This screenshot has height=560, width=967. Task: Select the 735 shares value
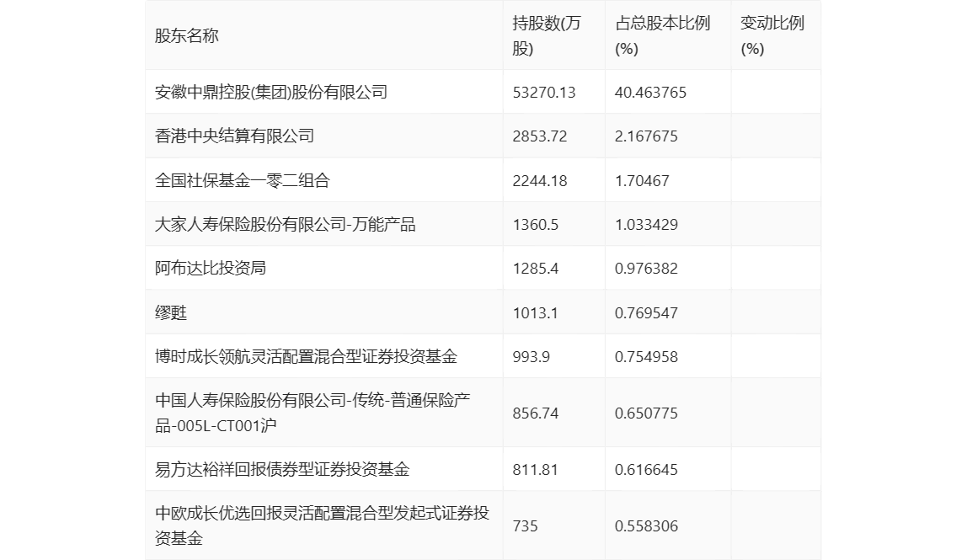526,526
